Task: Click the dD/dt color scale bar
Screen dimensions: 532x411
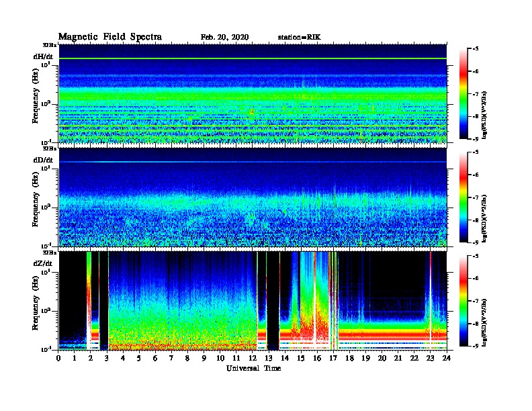Action: pyautogui.click(x=463, y=197)
